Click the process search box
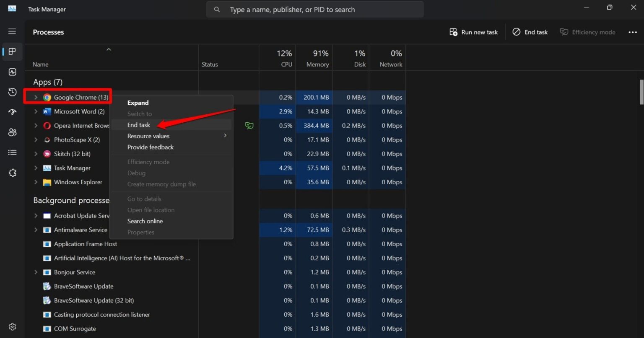Screen dimensions: 644x338 (x=314, y=10)
